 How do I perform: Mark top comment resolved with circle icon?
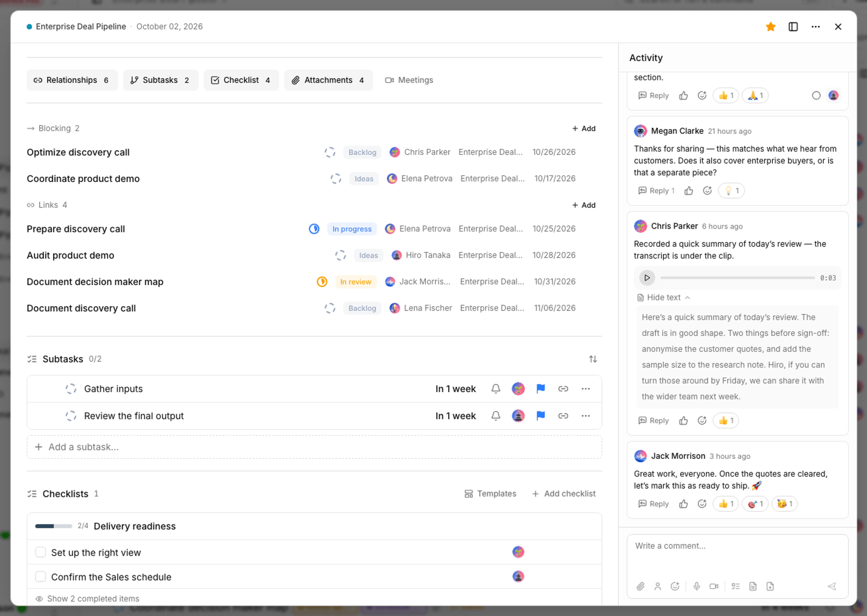816,95
